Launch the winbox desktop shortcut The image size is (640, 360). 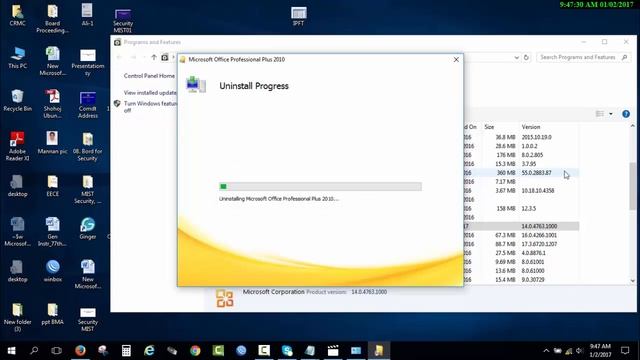click(x=52, y=271)
